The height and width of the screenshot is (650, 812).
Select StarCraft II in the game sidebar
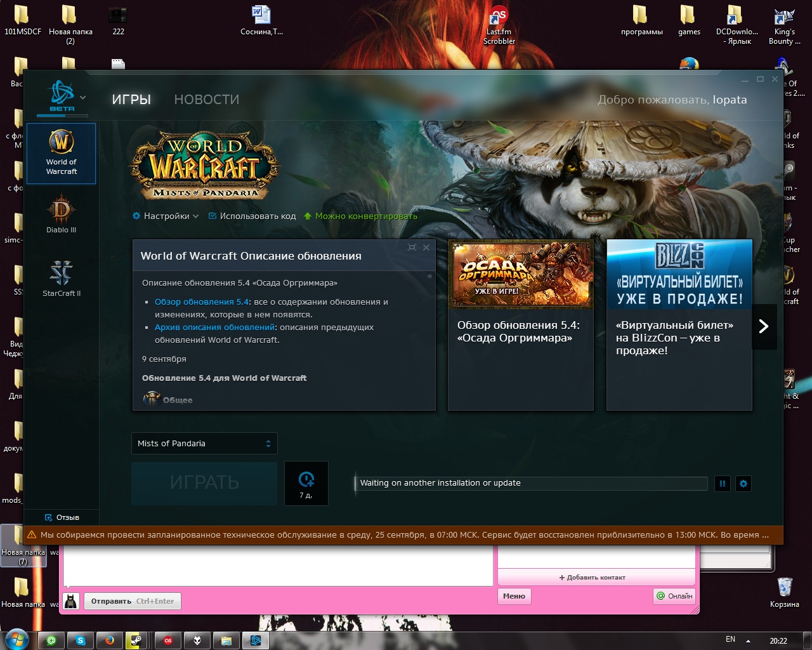(x=62, y=278)
